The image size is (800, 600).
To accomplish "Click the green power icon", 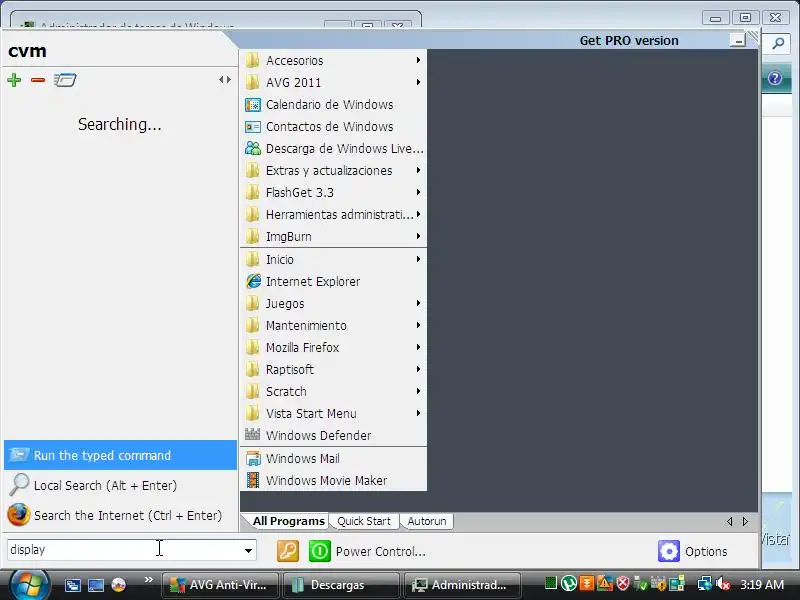I will click(320, 551).
